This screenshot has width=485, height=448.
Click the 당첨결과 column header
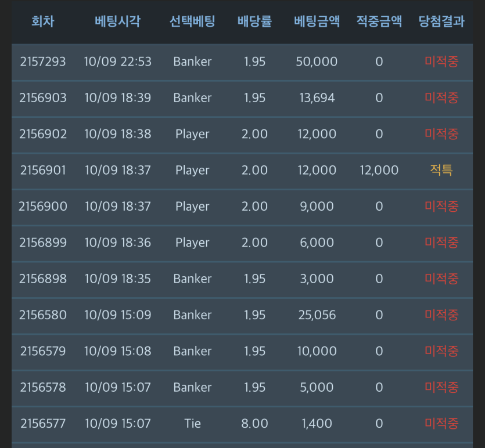click(x=441, y=21)
